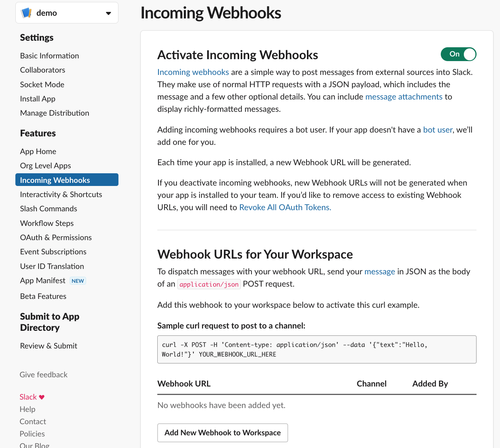
Task: Open Give feedback link
Action: click(x=43, y=375)
